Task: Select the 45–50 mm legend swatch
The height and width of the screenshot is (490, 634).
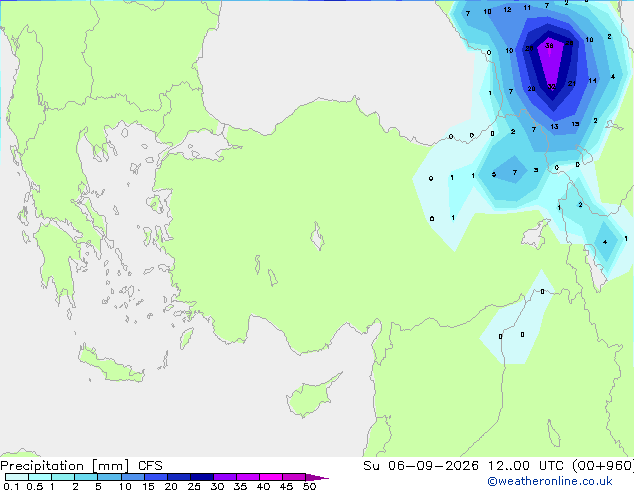Action: (x=294, y=477)
